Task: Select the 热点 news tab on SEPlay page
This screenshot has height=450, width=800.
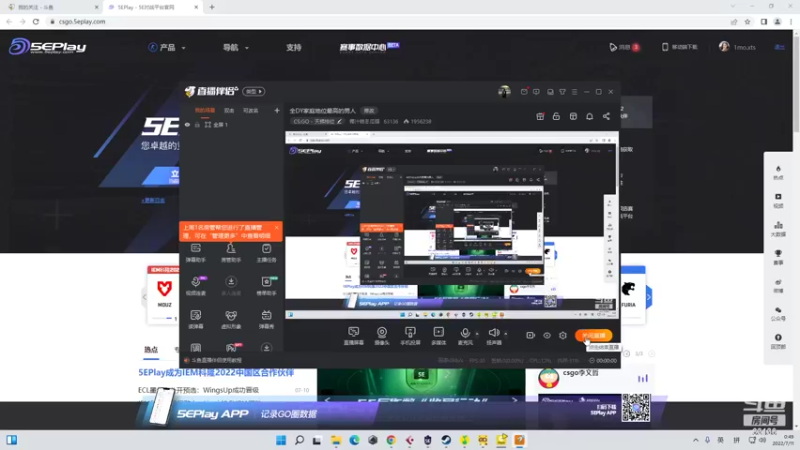Action: coord(151,349)
